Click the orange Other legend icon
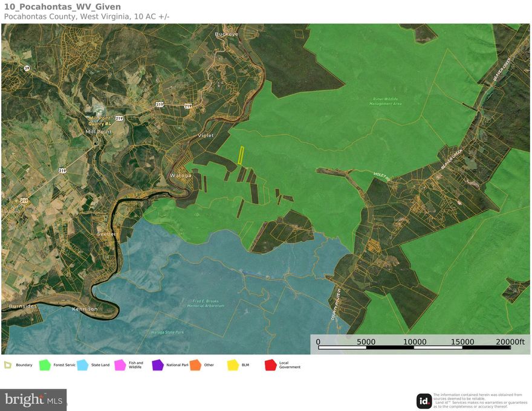The image size is (532, 411). (195, 365)
